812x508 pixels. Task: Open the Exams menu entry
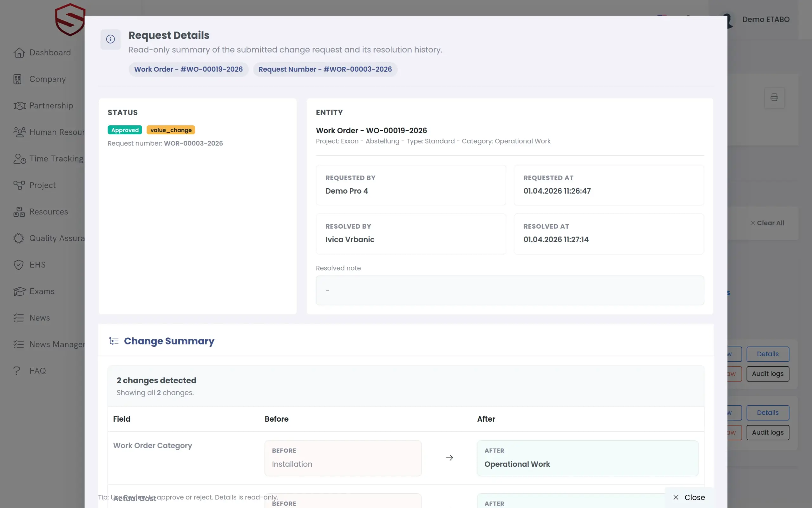click(42, 292)
